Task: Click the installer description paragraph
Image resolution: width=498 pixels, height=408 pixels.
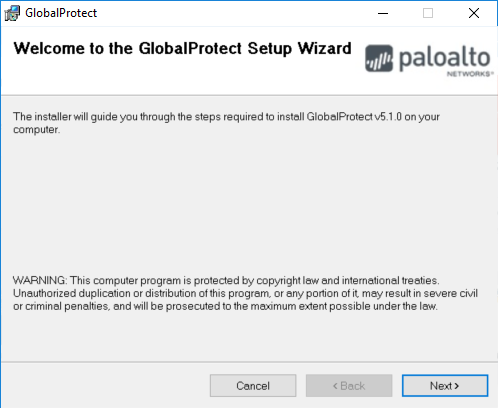Action: [226, 123]
